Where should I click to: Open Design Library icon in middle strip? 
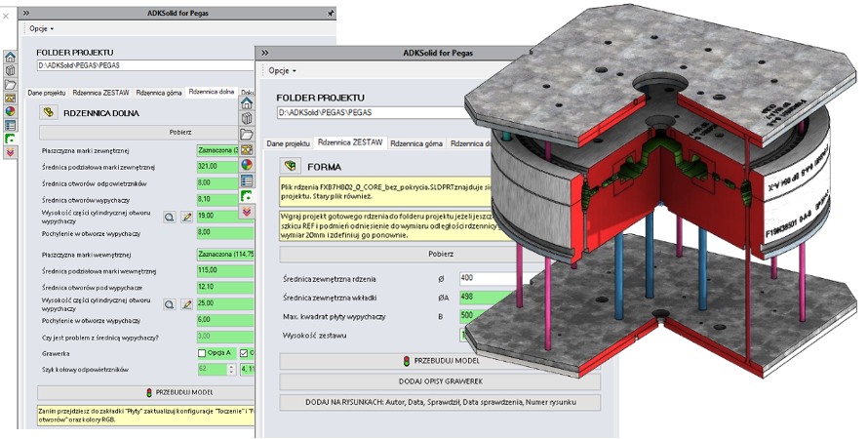(247, 118)
